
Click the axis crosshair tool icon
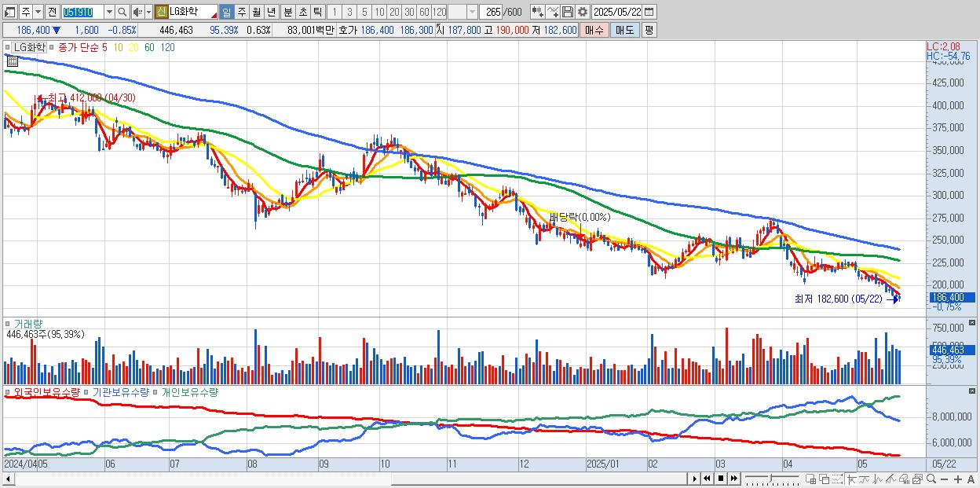tap(851, 479)
